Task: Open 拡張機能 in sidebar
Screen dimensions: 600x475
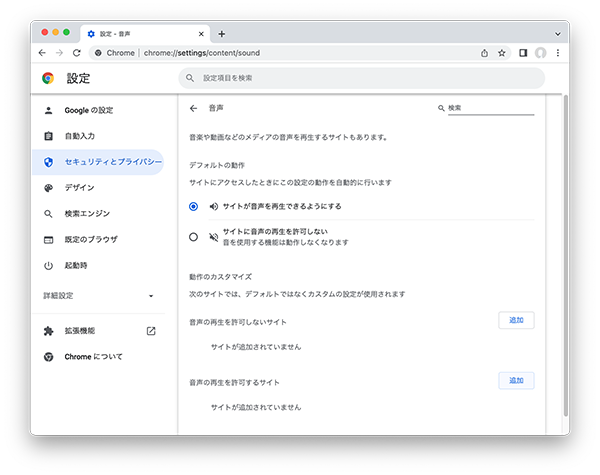Action: point(98,331)
